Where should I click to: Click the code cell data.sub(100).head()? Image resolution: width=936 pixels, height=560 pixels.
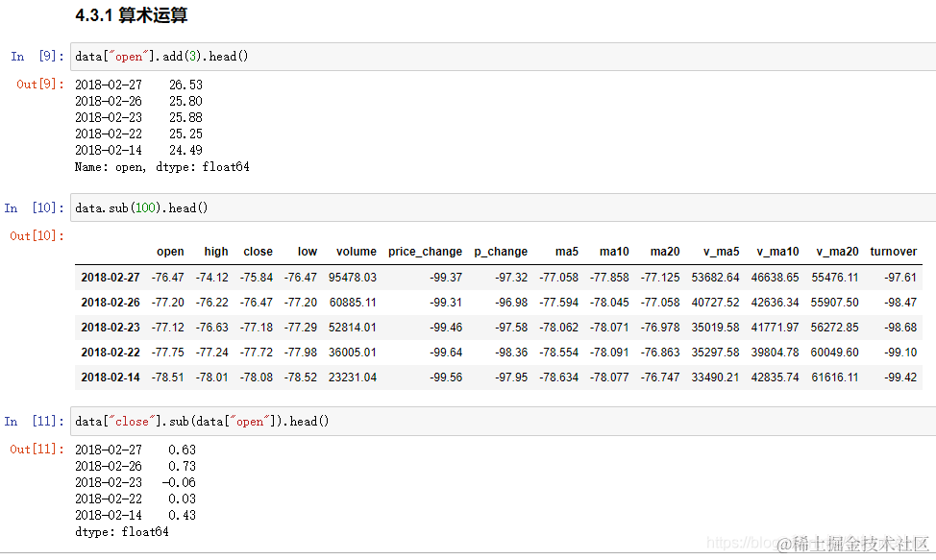point(504,207)
